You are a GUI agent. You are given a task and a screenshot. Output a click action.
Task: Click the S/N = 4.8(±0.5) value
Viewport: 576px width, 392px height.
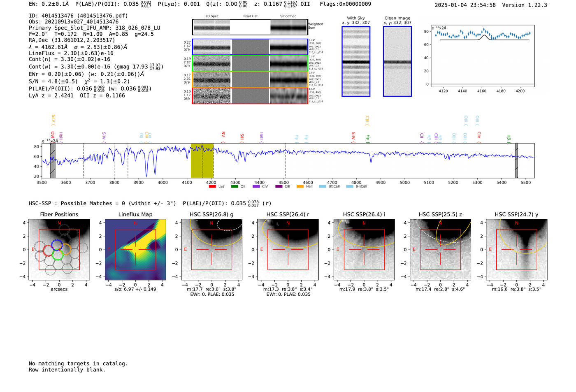(x=53, y=81)
